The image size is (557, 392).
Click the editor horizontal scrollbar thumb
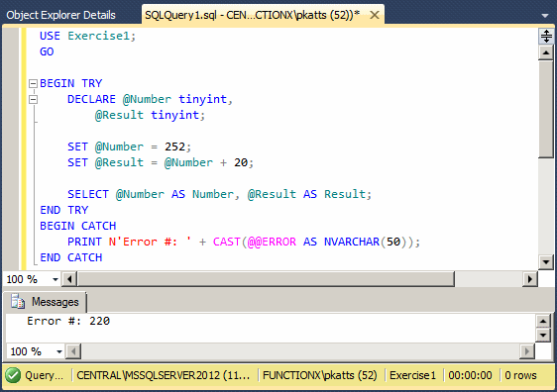pyautogui.click(x=266, y=279)
